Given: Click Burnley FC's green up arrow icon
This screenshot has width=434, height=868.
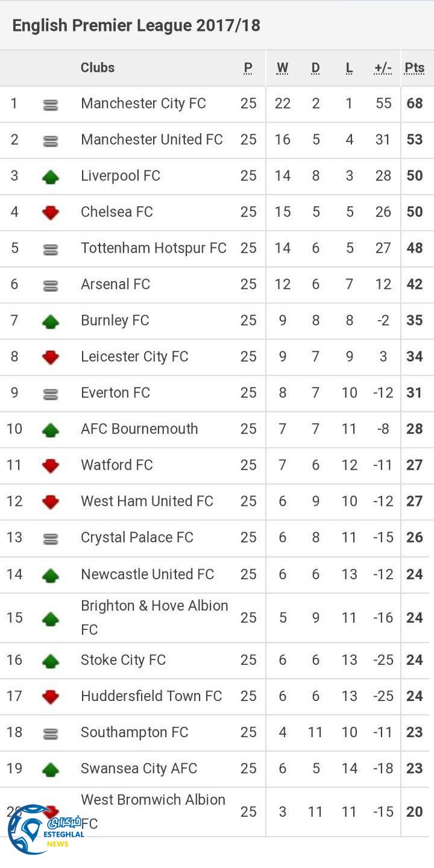Looking at the screenshot, I should pos(51,321).
